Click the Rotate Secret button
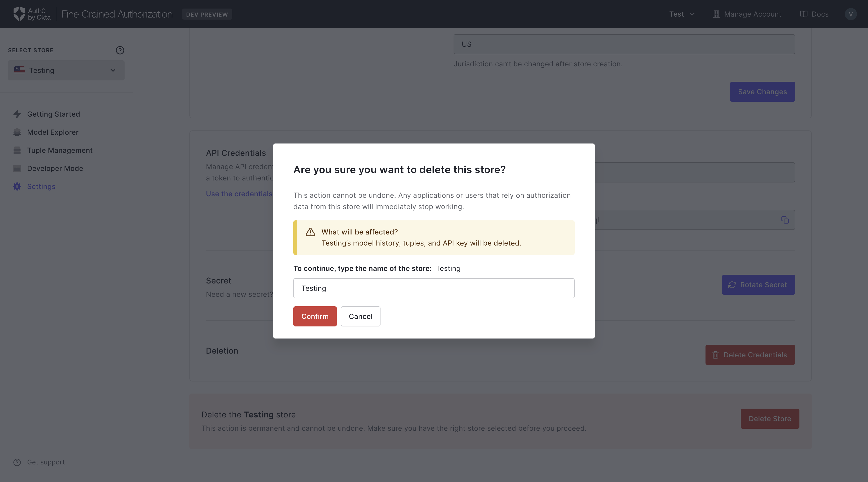The image size is (868, 482). pos(758,285)
